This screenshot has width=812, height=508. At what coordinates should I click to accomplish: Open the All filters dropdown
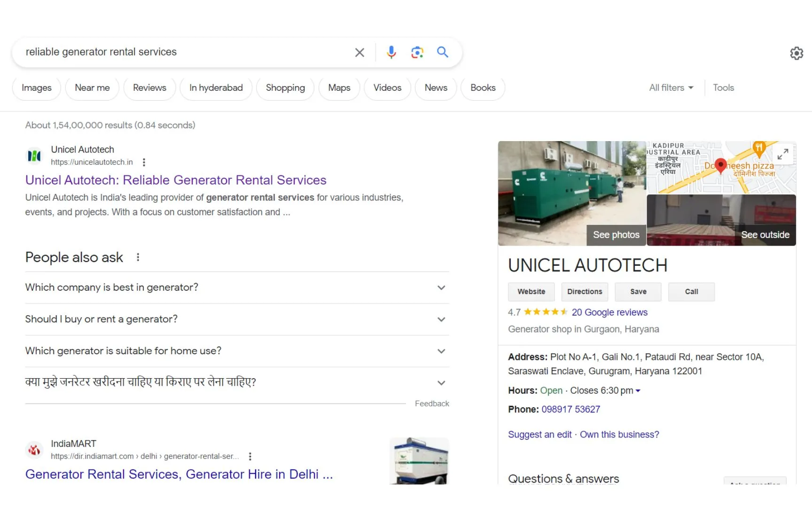coord(671,87)
